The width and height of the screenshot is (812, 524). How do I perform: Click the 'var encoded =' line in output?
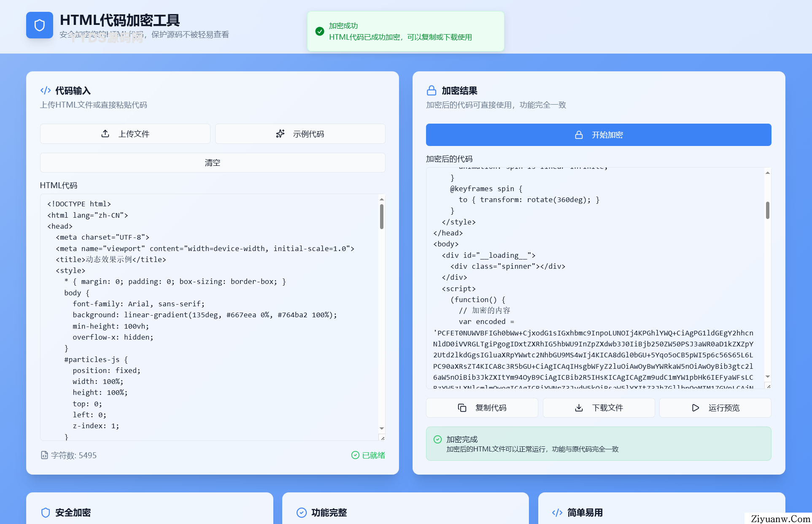coord(486,321)
